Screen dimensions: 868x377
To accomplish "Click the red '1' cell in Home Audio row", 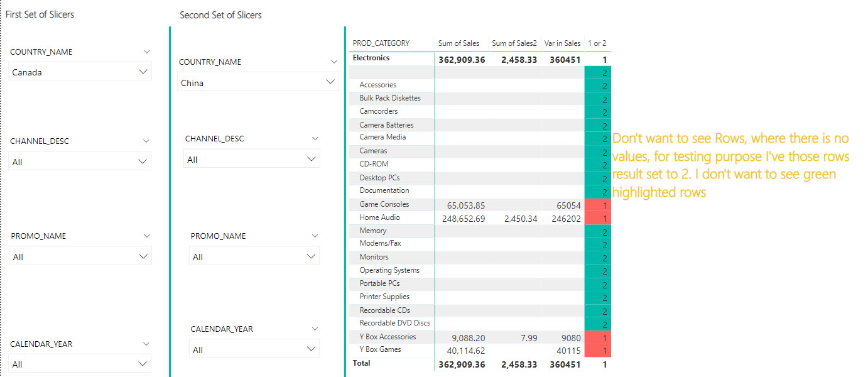I will tap(597, 218).
